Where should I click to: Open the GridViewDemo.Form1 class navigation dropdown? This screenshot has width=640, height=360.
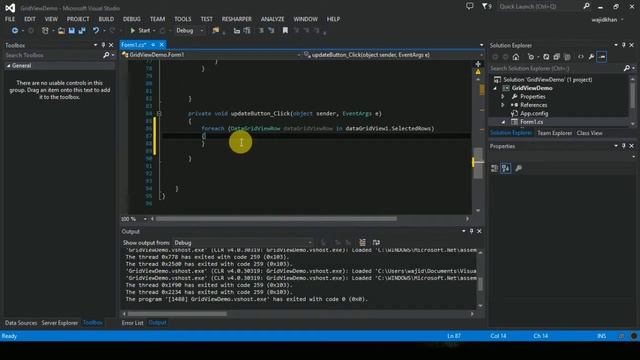211,55
